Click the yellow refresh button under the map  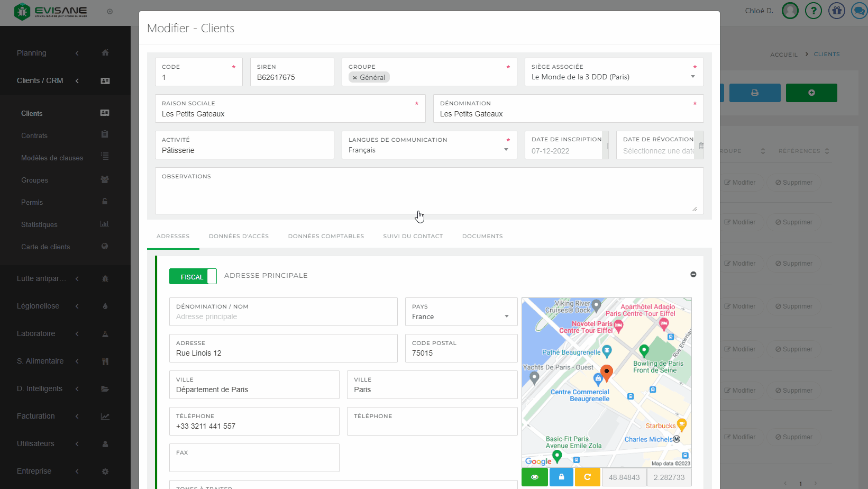pos(587,477)
